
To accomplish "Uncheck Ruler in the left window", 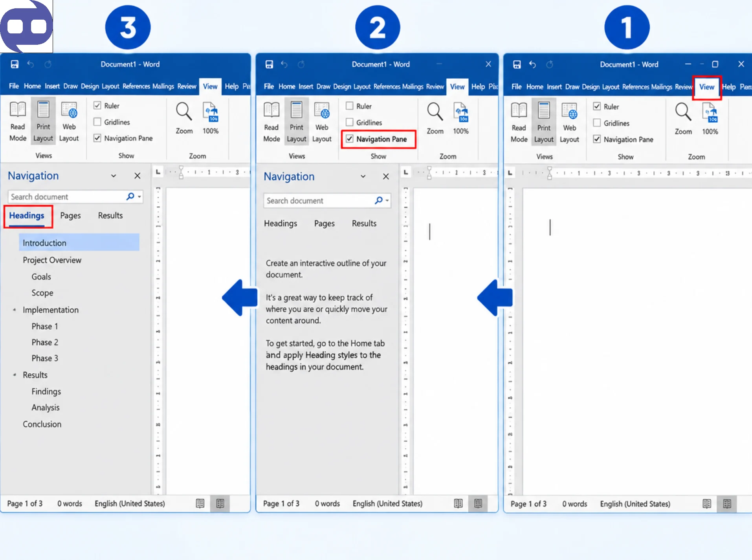I will coord(97,105).
